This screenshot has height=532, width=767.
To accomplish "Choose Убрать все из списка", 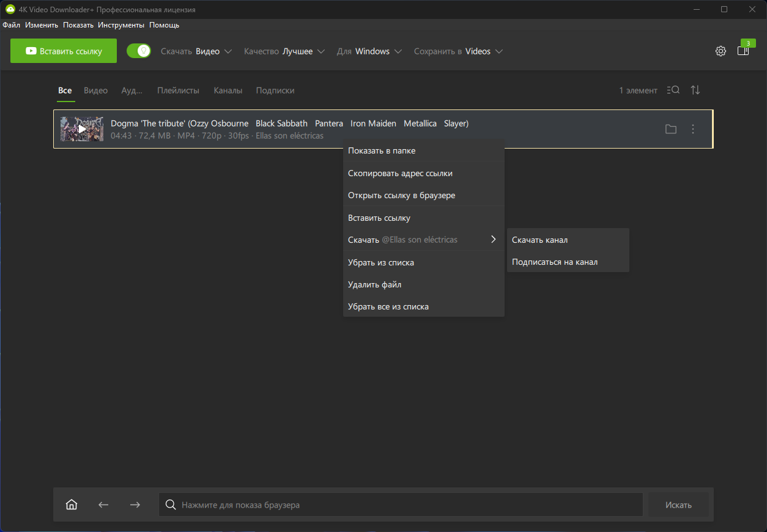I will point(424,306).
